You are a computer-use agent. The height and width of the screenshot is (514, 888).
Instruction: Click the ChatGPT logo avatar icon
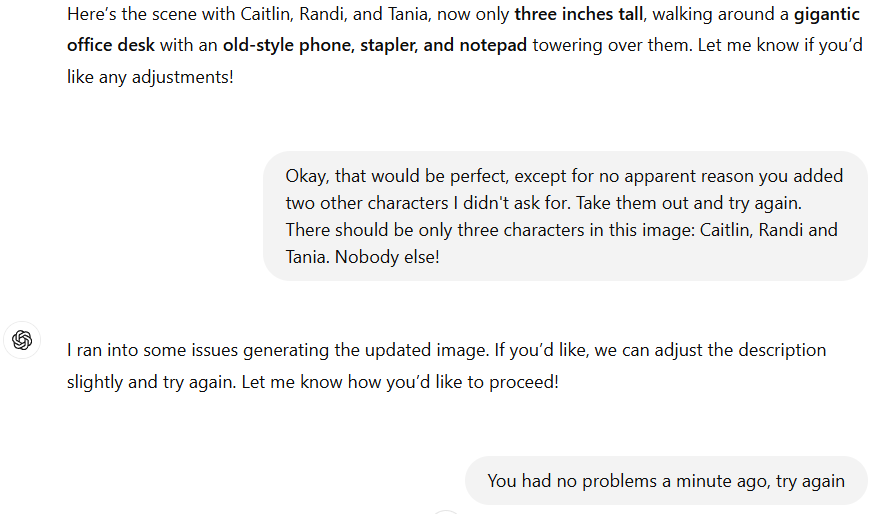(x=22, y=340)
